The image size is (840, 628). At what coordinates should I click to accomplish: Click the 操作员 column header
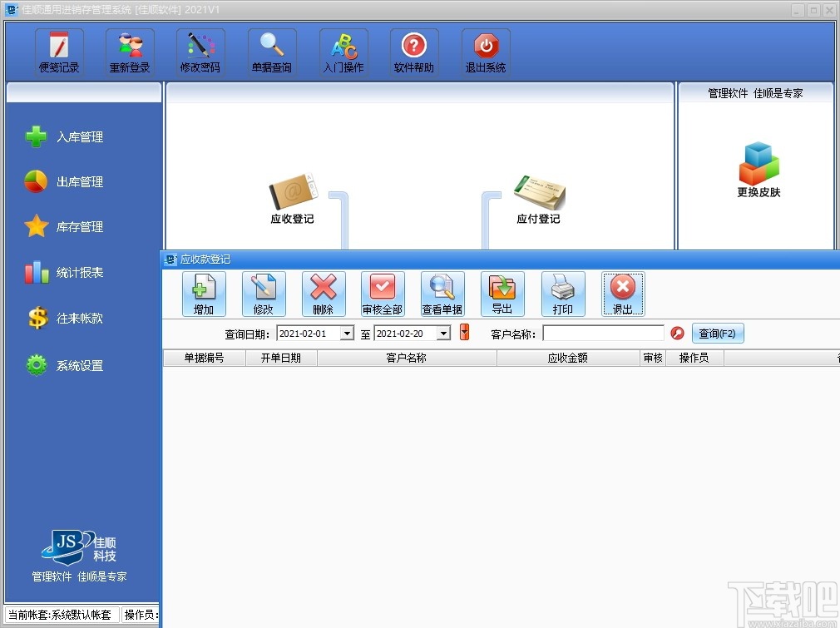click(694, 358)
